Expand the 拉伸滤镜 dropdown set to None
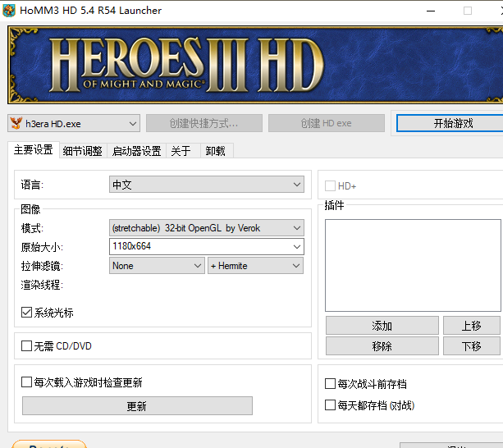503x448 pixels. pos(157,266)
